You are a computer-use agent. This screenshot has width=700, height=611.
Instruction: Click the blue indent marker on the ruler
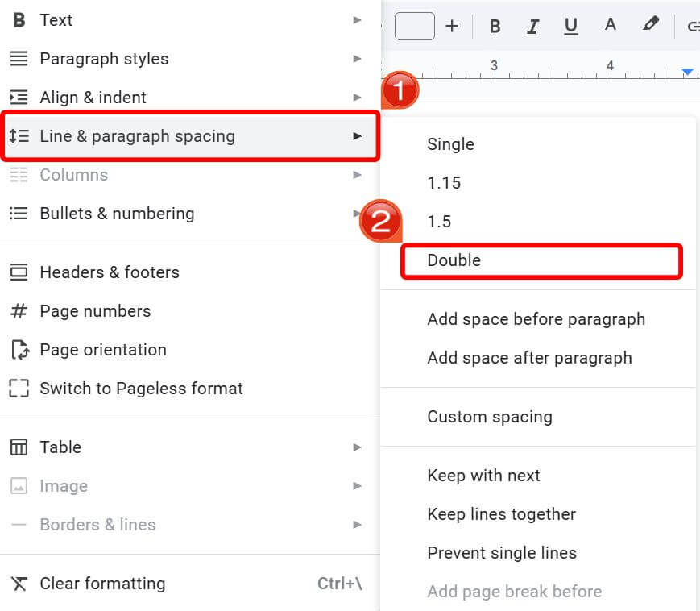pyautogui.click(x=686, y=71)
